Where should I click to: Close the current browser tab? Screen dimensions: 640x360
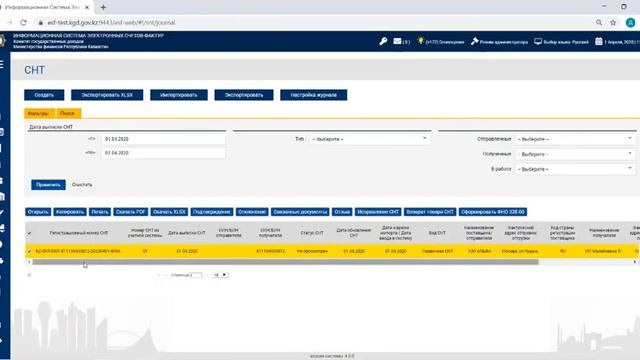(87, 7)
